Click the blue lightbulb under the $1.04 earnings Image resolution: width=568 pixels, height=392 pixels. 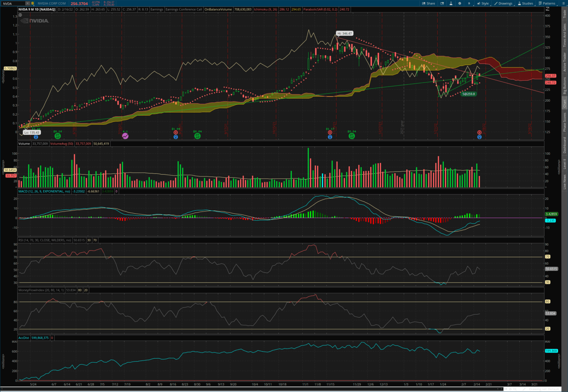[x=176, y=137]
